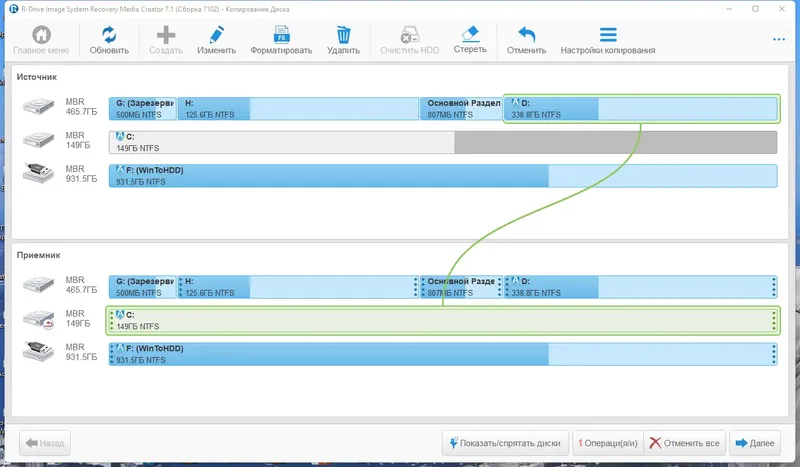Select source 465.7ГБ MBR disk icon
Viewport: 800px width, 467px height.
click(x=39, y=107)
